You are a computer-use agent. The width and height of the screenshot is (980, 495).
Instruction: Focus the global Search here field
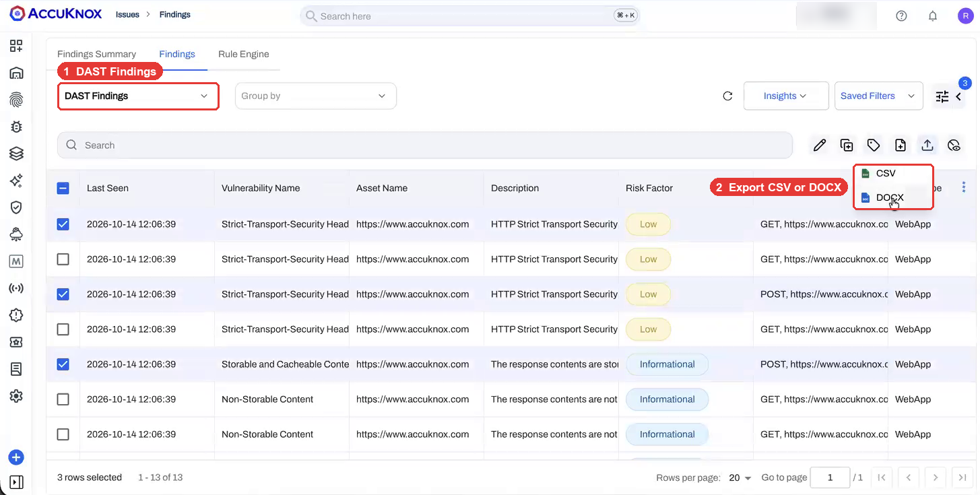pos(469,15)
